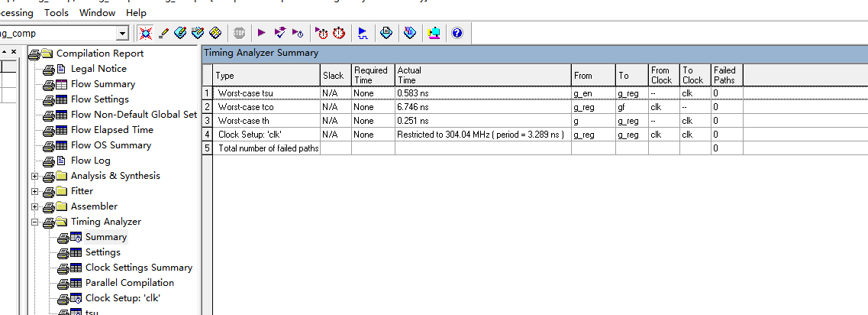Click the 0.583 ns actual time cell
The height and width of the screenshot is (315, 868).
tap(482, 93)
